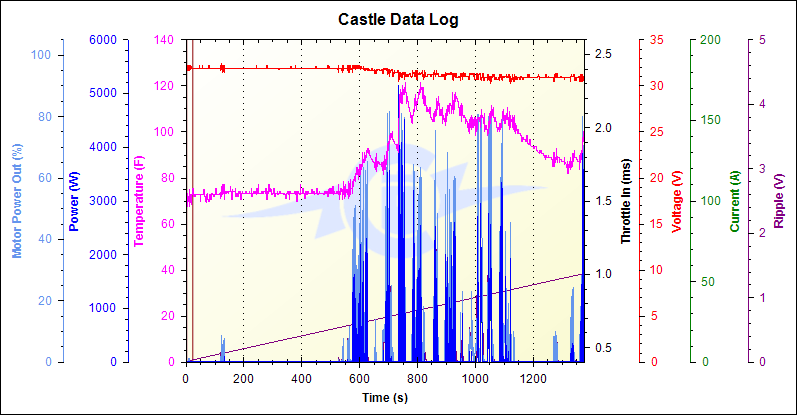The image size is (797, 415).
Task: Click the 1200 tick on the time axis
Action: [x=532, y=379]
